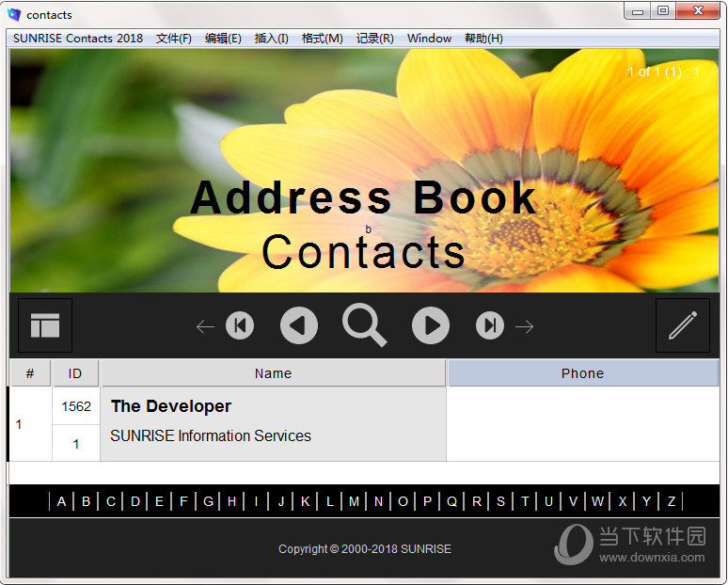Open the magnifier search icon

click(x=364, y=325)
